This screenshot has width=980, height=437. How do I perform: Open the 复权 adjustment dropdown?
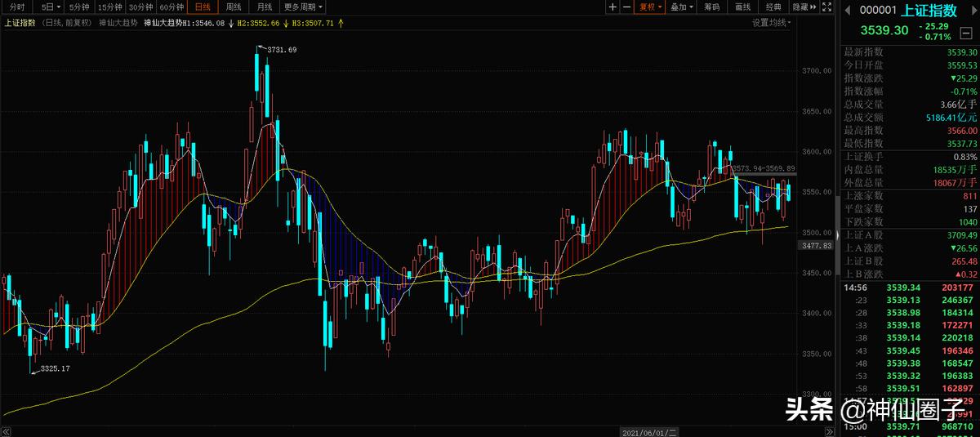651,7
